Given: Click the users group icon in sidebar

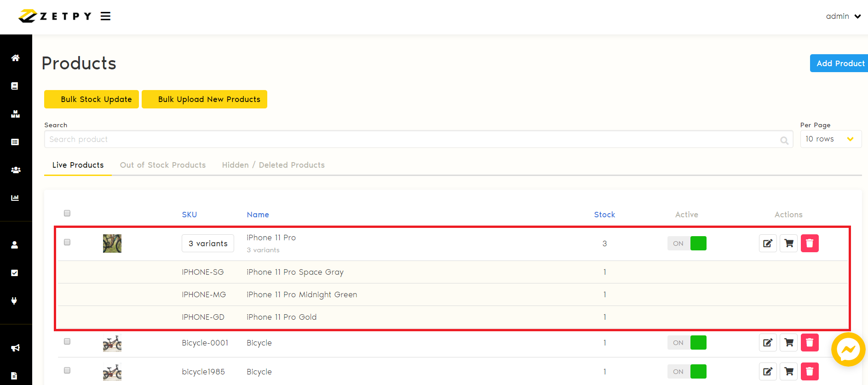Looking at the screenshot, I should pyautogui.click(x=15, y=170).
